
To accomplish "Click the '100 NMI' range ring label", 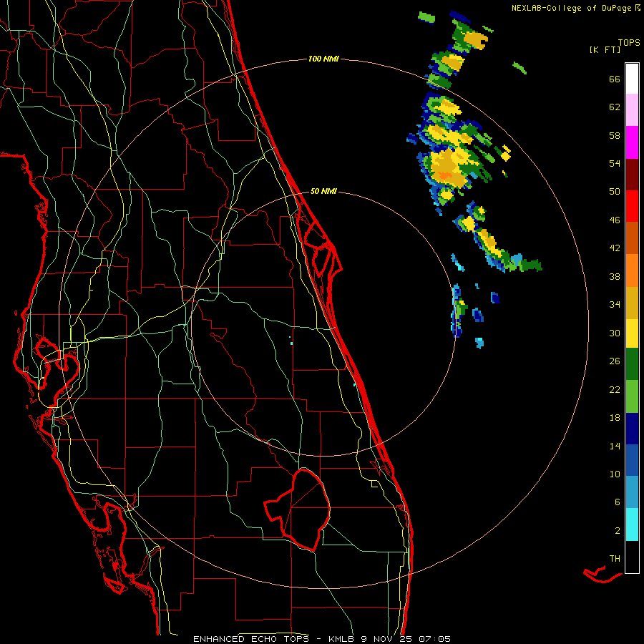I will (323, 59).
